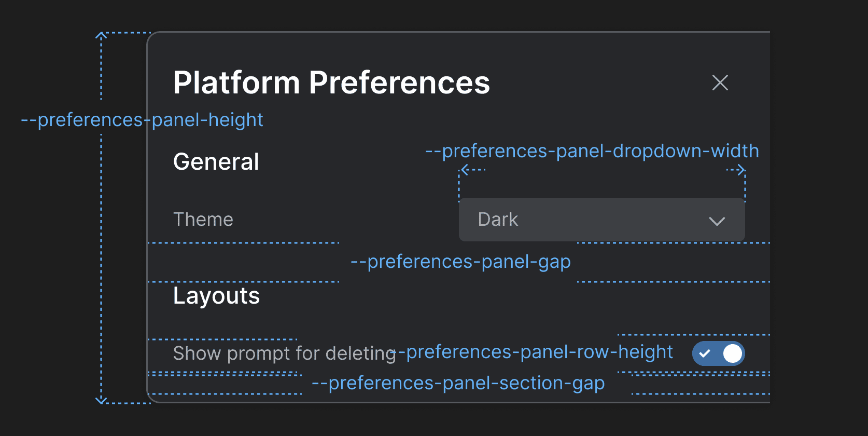Click the downward arrow of the height marker
The width and height of the screenshot is (868, 436).
pos(101,400)
